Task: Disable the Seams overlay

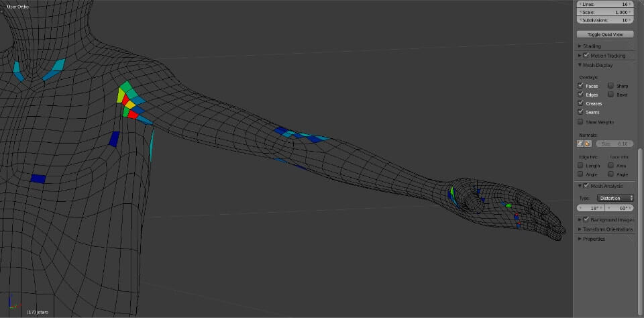Action: coord(580,112)
